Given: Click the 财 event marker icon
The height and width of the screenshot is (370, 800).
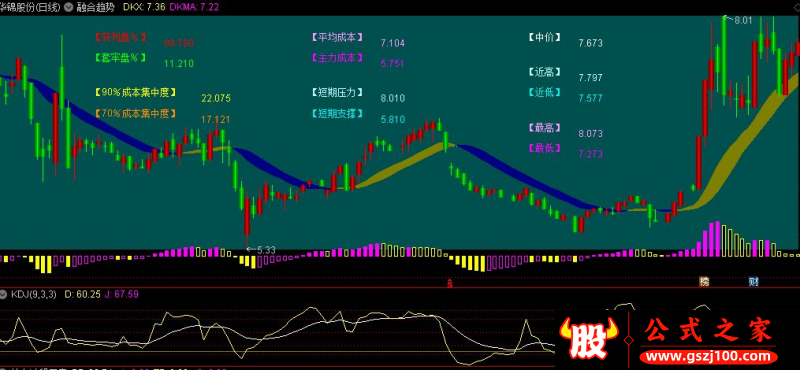Looking at the screenshot, I should [753, 281].
